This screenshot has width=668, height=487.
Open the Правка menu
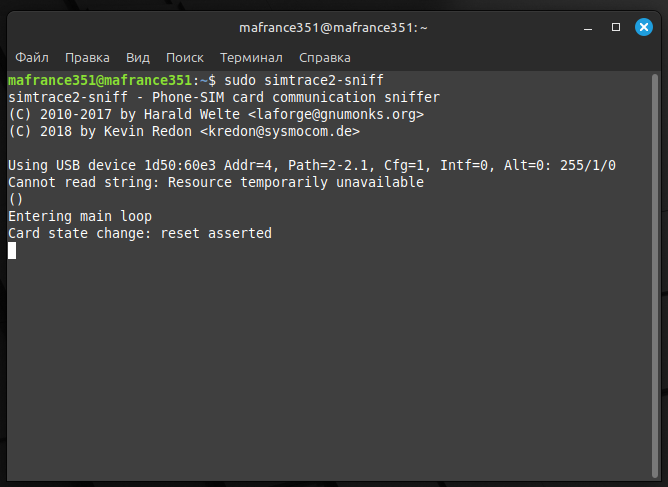coord(87,58)
